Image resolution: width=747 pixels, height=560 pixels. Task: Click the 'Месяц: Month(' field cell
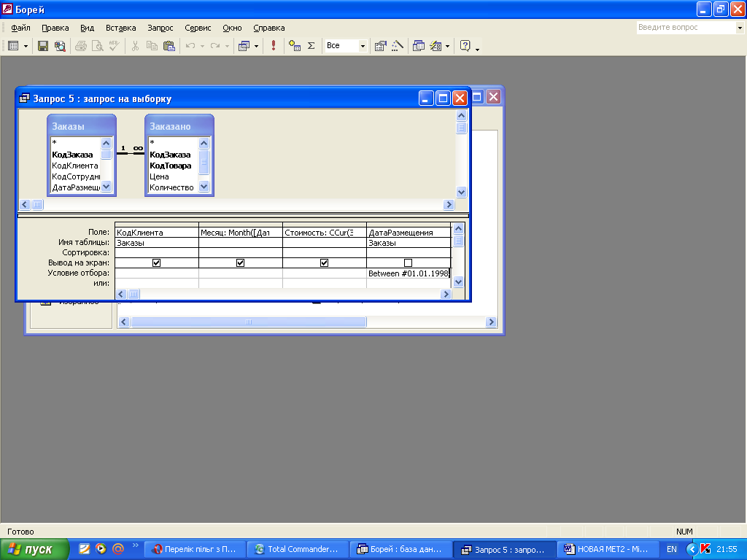tap(241, 233)
